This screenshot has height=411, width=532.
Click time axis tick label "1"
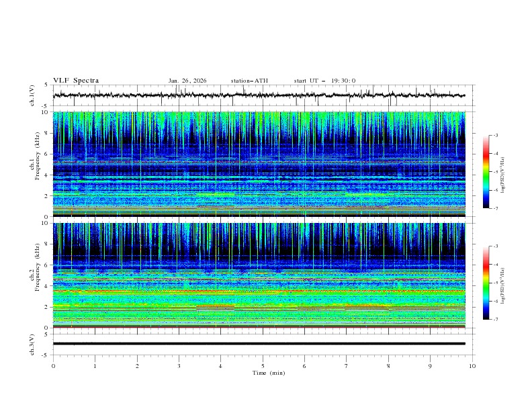pos(95,366)
